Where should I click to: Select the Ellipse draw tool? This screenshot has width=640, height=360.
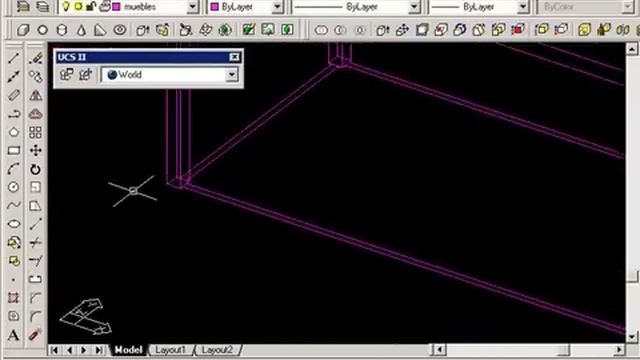tap(13, 224)
